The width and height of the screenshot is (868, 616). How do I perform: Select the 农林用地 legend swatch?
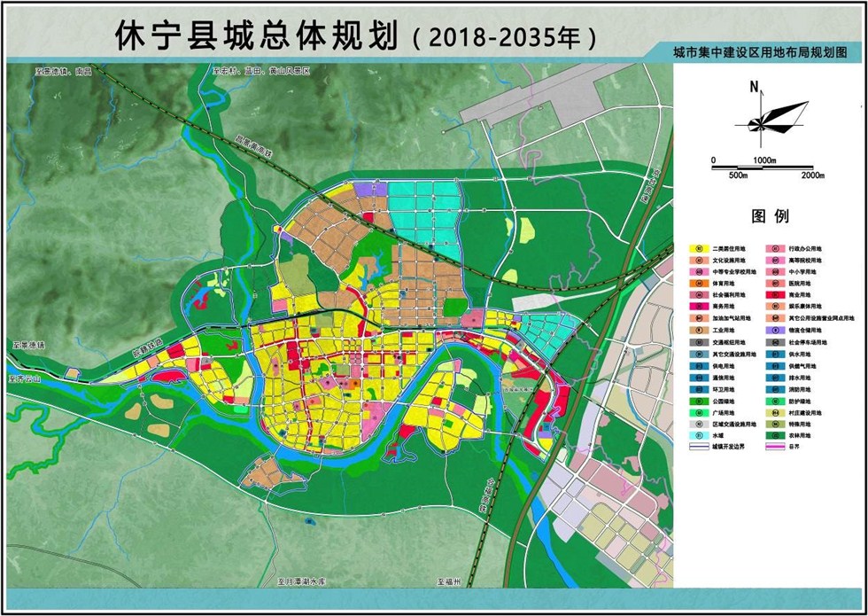pos(774,436)
